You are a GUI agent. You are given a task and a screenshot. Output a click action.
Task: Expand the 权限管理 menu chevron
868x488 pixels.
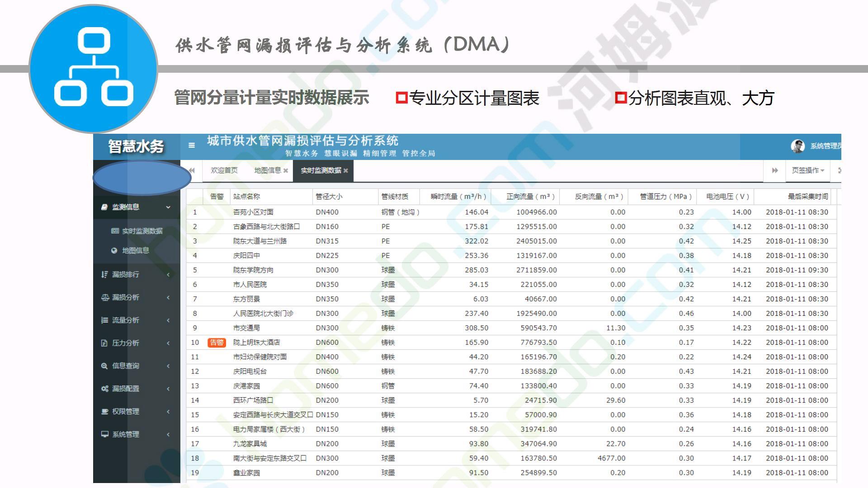[168, 411]
